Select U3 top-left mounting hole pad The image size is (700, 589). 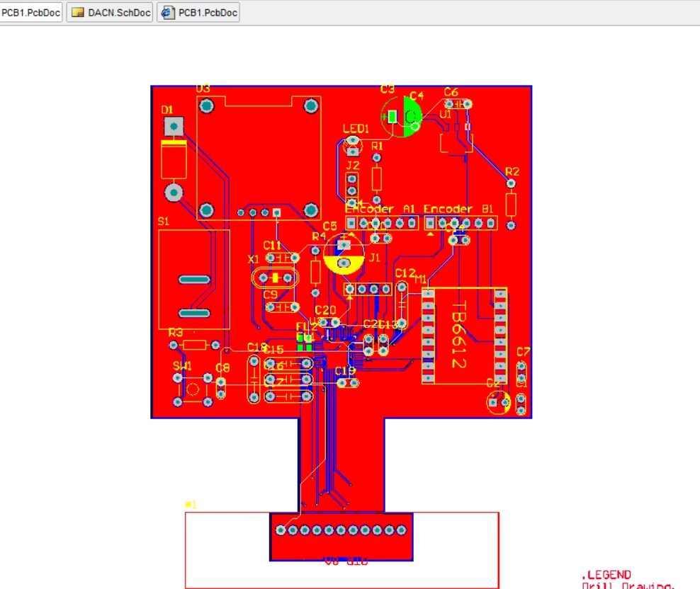[x=206, y=105]
